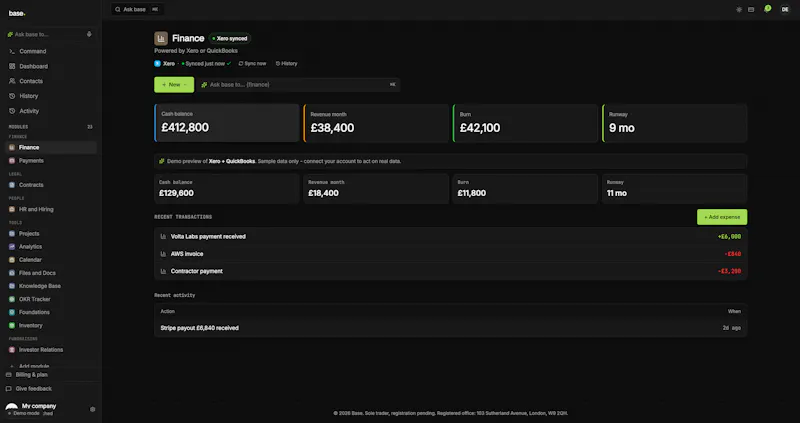The height and width of the screenshot is (423, 800).
Task: Select the £38,400 Revenue month card
Action: [376, 123]
